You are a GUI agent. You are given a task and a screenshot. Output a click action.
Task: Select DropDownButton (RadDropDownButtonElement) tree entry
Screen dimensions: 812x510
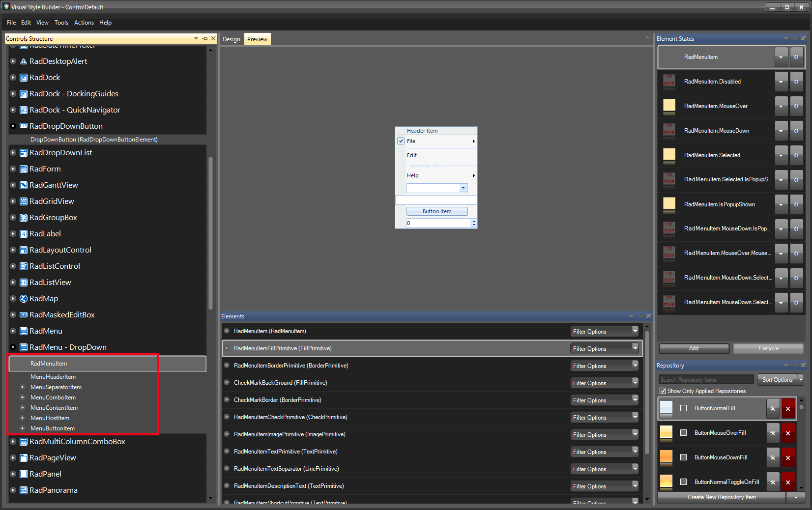(94, 140)
